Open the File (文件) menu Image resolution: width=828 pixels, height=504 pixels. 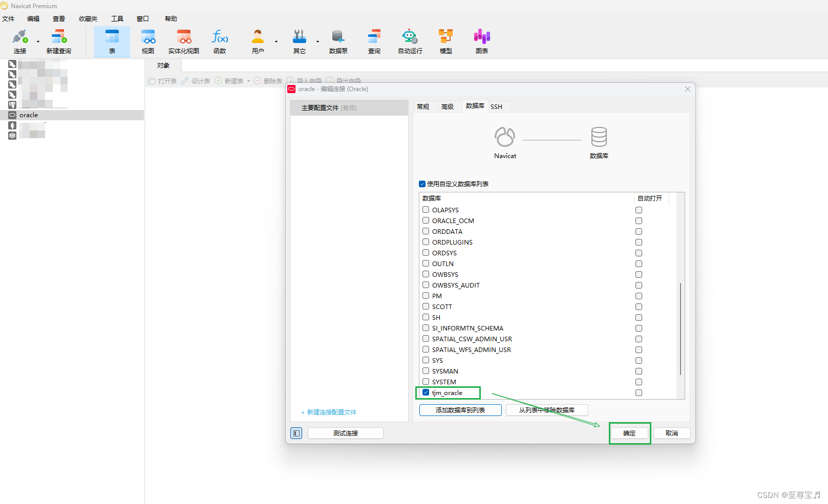[8, 19]
